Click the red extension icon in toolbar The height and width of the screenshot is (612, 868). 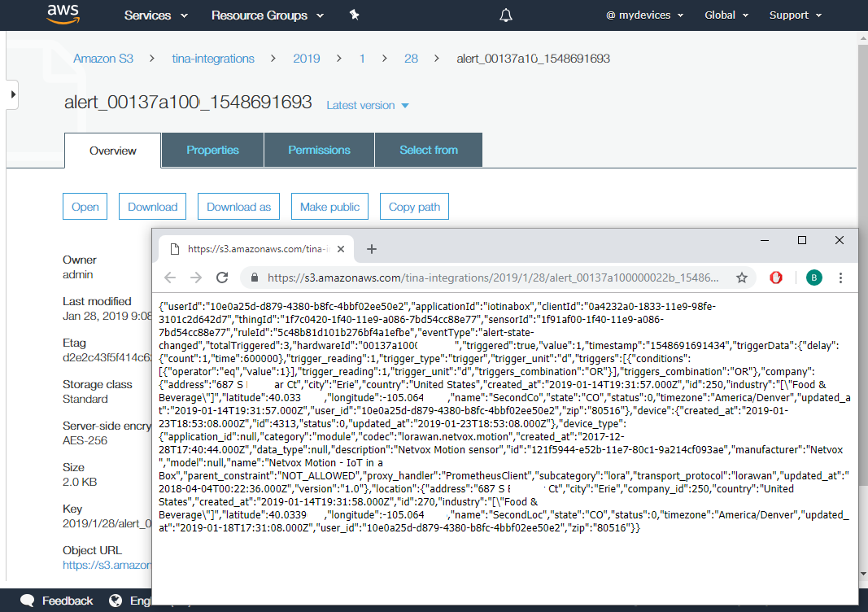coord(776,278)
